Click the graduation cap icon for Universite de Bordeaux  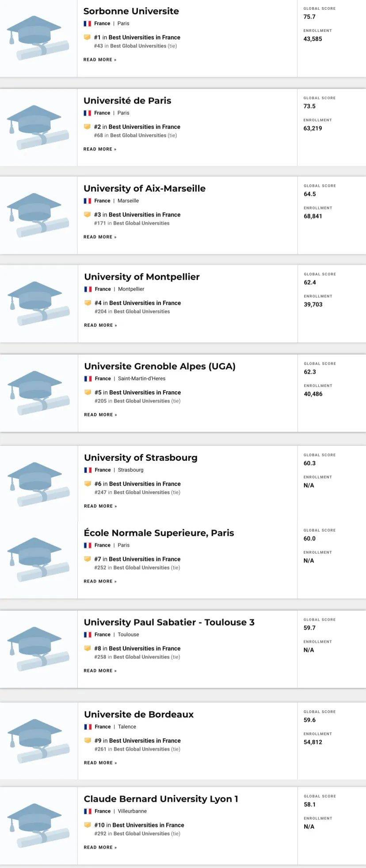(x=39, y=741)
